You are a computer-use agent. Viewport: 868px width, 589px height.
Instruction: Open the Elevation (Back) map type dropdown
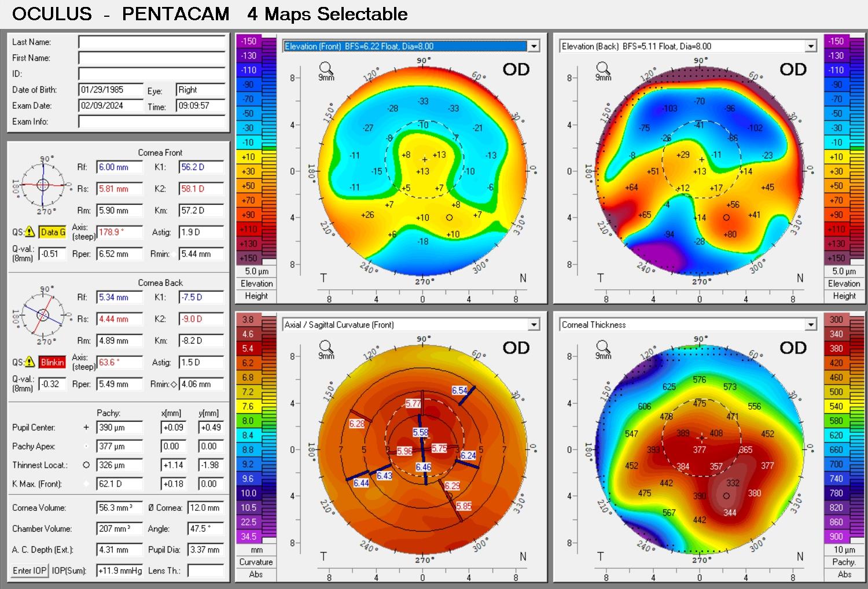coord(811,46)
